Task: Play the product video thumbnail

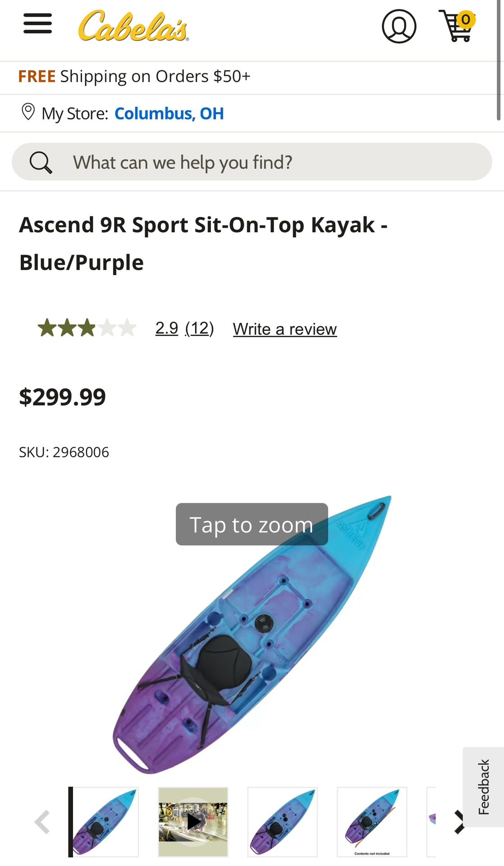Action: pos(193,822)
